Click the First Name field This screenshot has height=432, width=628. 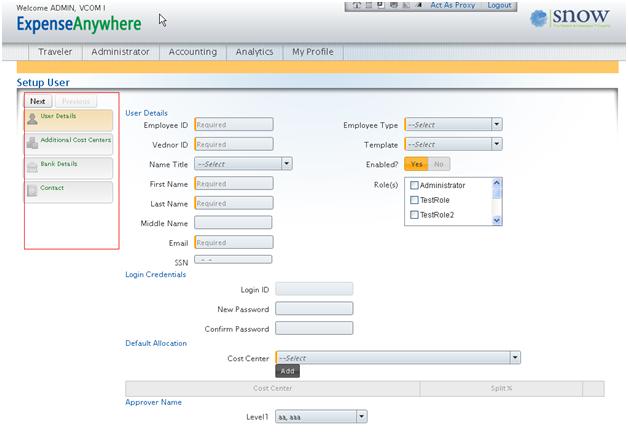[x=234, y=183]
